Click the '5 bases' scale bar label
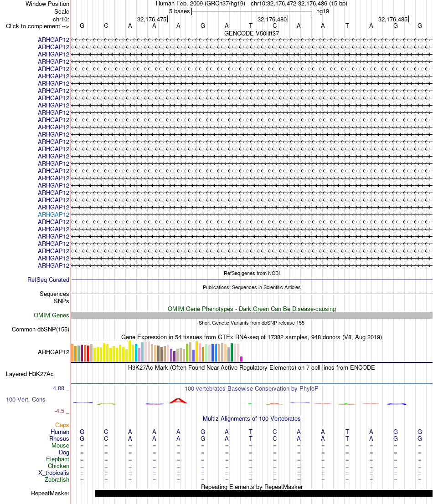Viewport: 433px width, 504px height. (x=179, y=11)
